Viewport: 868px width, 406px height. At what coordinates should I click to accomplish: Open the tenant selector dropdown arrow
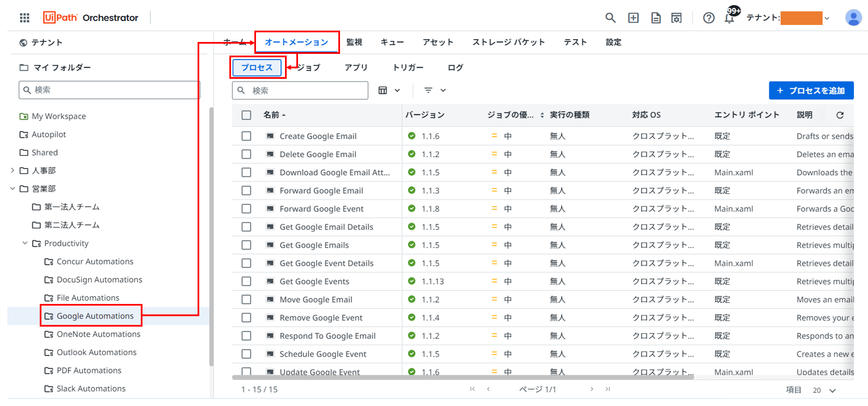click(827, 18)
